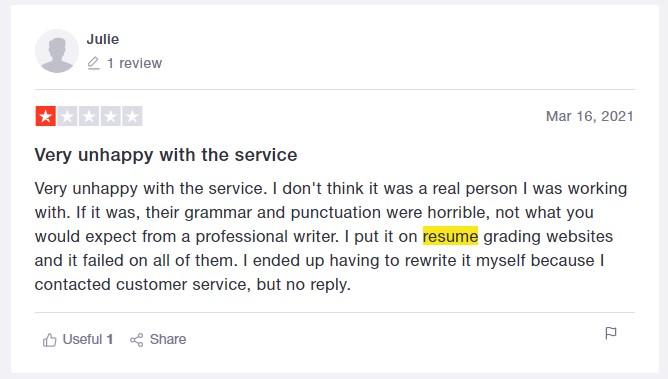Open the 'Very unhappy with the service' title
This screenshot has width=668, height=379.
coord(166,155)
